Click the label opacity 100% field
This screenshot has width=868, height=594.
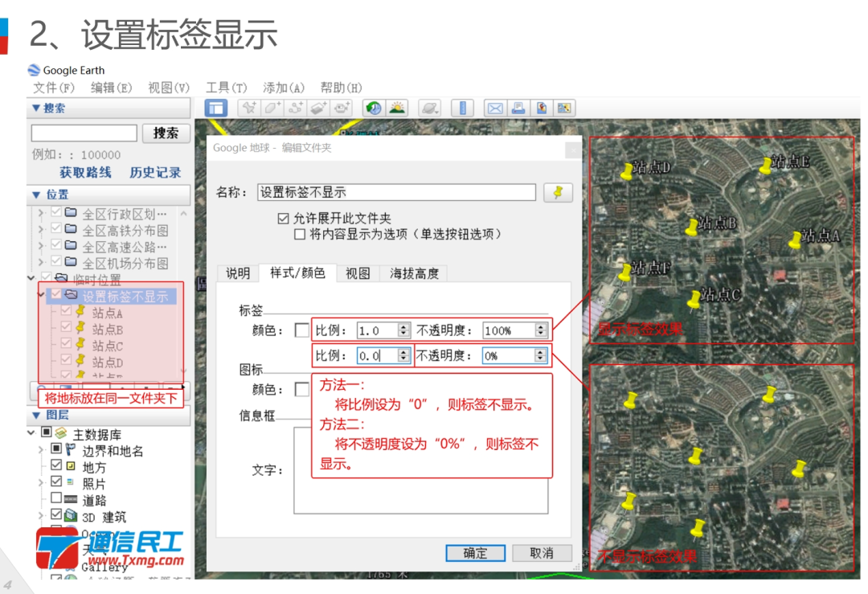[x=515, y=330]
